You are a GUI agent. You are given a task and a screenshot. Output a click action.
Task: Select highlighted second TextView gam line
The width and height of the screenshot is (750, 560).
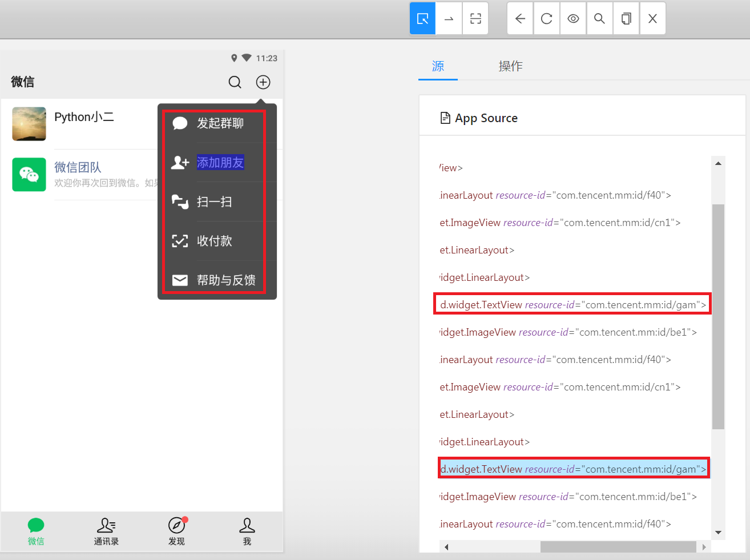tap(573, 469)
